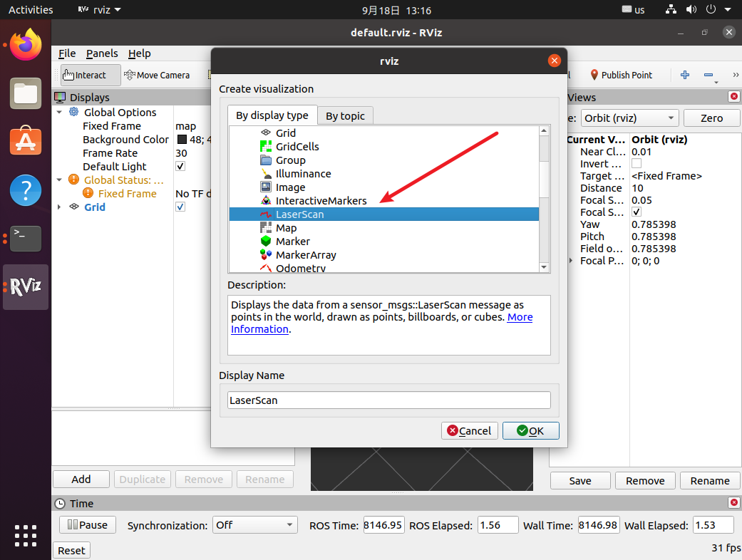Select the Grid display type icon
The height and width of the screenshot is (560, 742).
point(266,133)
